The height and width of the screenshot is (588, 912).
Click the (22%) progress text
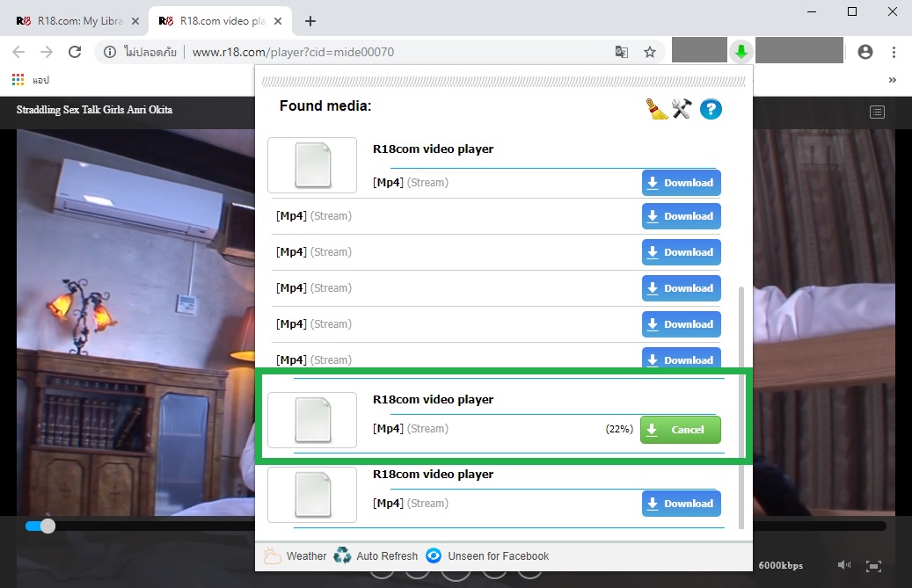point(619,429)
